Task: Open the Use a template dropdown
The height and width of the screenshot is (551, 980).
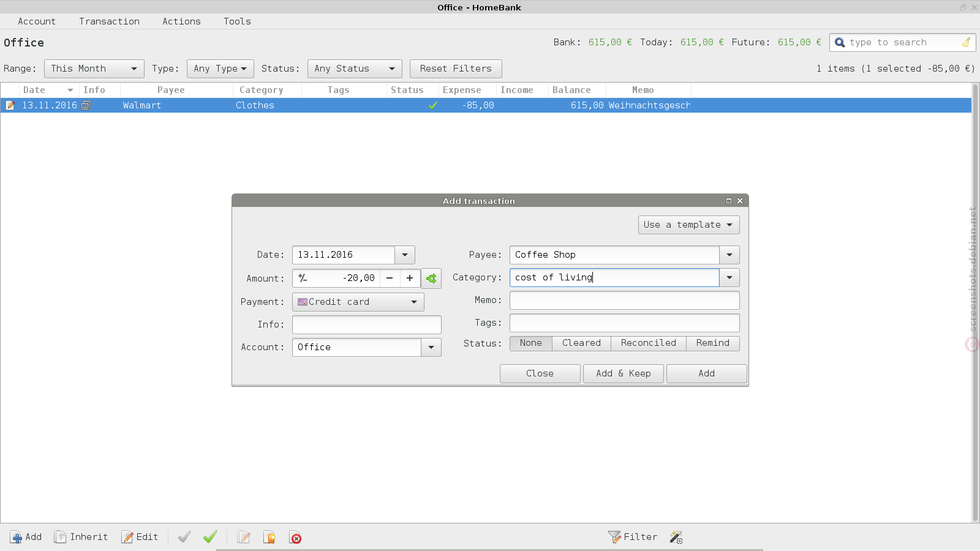Action: (688, 225)
